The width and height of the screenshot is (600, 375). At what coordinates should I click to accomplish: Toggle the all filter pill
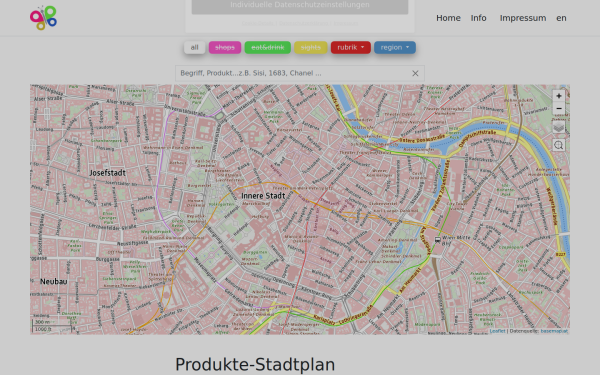(x=194, y=47)
